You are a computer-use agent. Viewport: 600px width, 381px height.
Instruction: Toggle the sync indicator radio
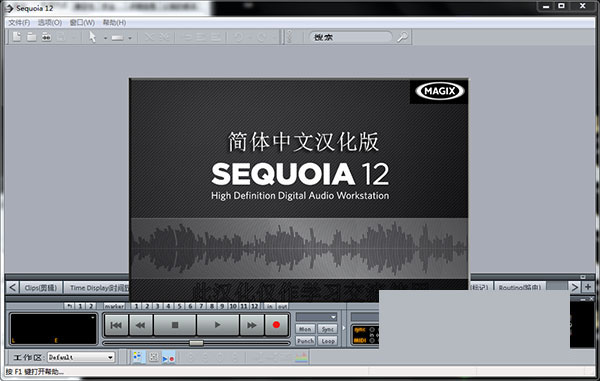pyautogui.click(x=372, y=329)
